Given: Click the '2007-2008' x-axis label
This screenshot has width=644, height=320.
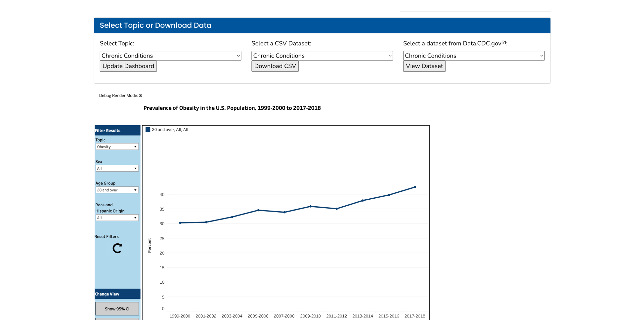Looking at the screenshot, I should coord(284,316).
